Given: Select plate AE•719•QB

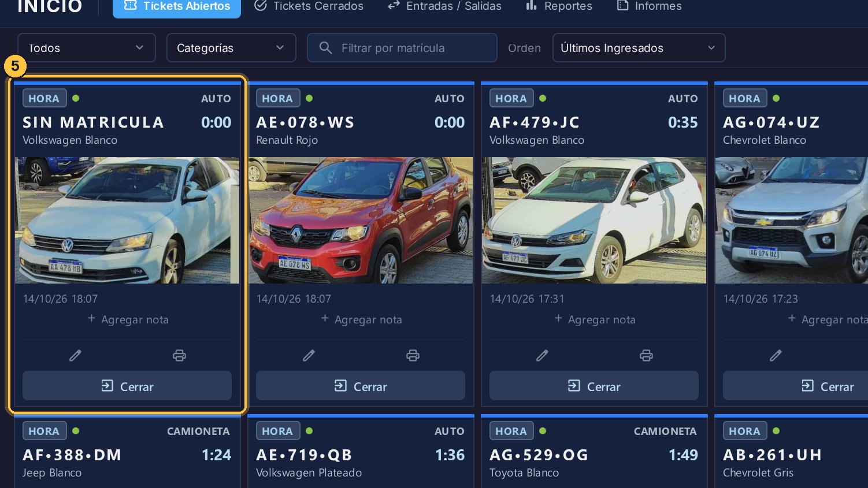Looking at the screenshot, I should pyautogui.click(x=304, y=455).
